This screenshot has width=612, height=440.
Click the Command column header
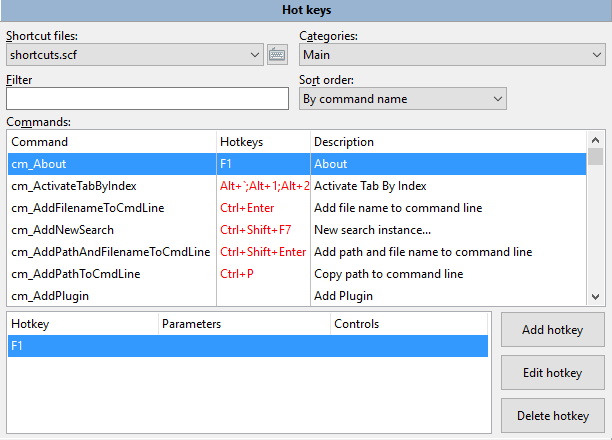point(111,142)
